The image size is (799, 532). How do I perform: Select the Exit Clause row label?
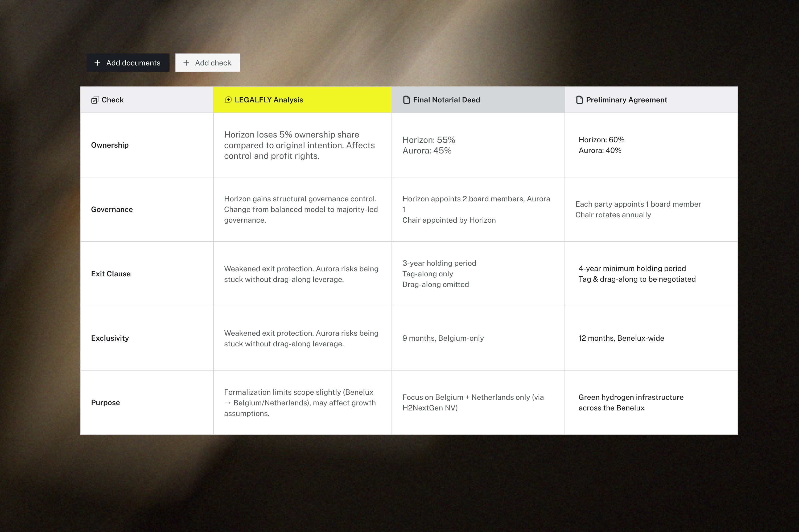(111, 274)
